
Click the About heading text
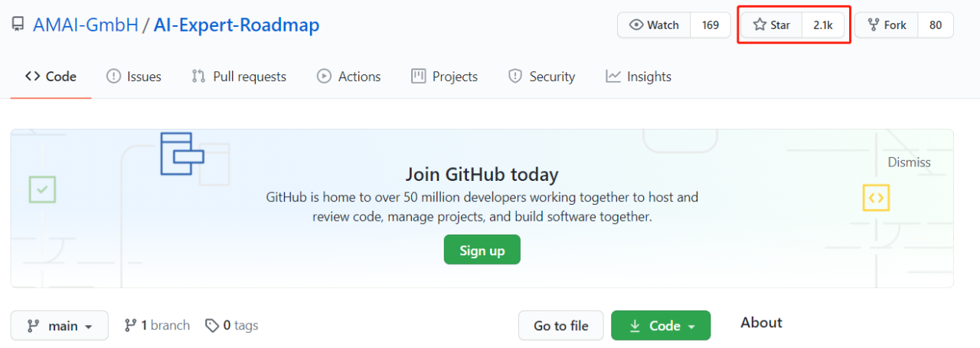pyautogui.click(x=761, y=323)
